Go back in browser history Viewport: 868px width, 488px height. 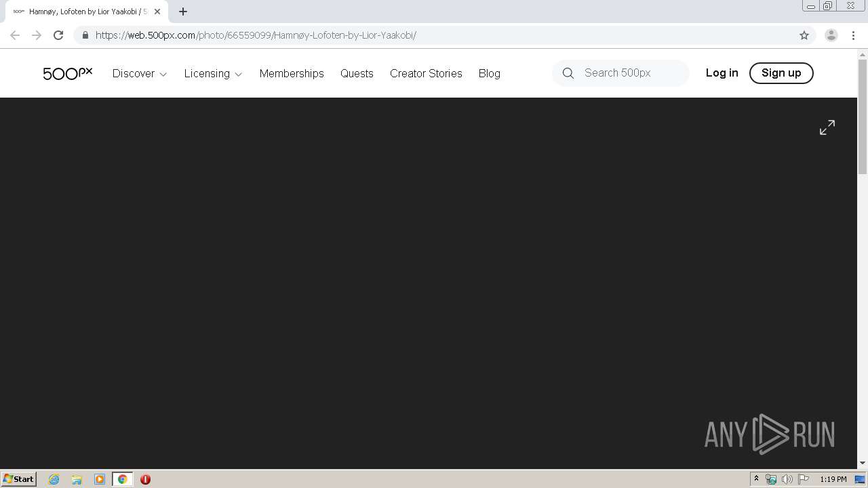point(15,35)
